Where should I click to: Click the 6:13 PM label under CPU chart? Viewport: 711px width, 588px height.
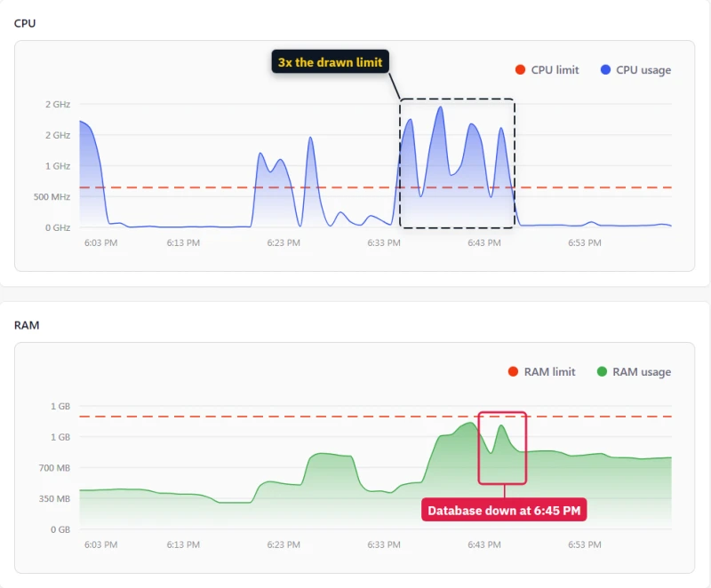click(x=183, y=242)
